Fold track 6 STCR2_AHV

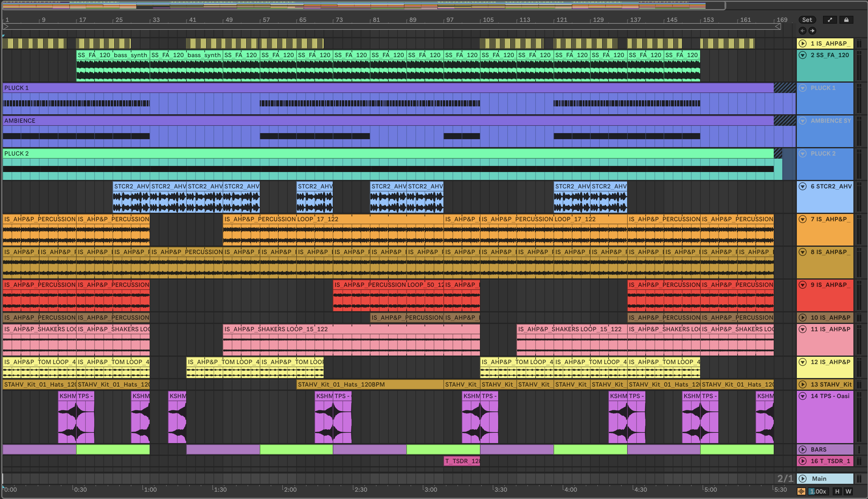(x=803, y=186)
